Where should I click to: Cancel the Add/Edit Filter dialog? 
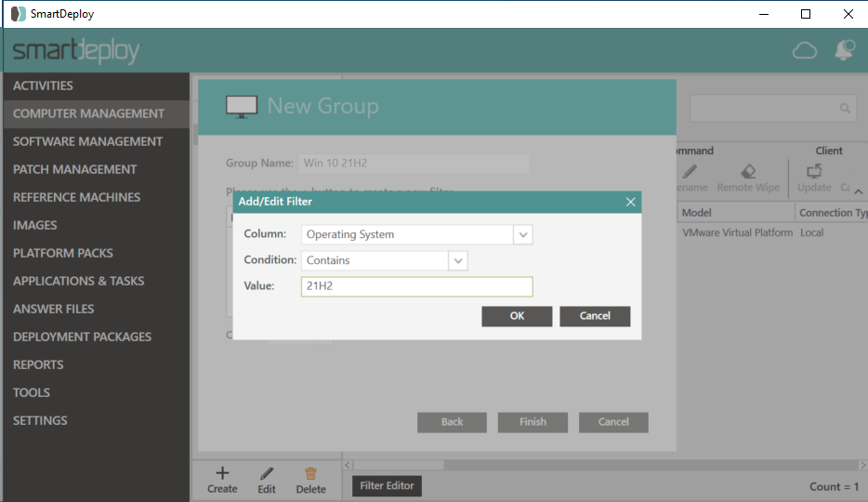pos(595,316)
